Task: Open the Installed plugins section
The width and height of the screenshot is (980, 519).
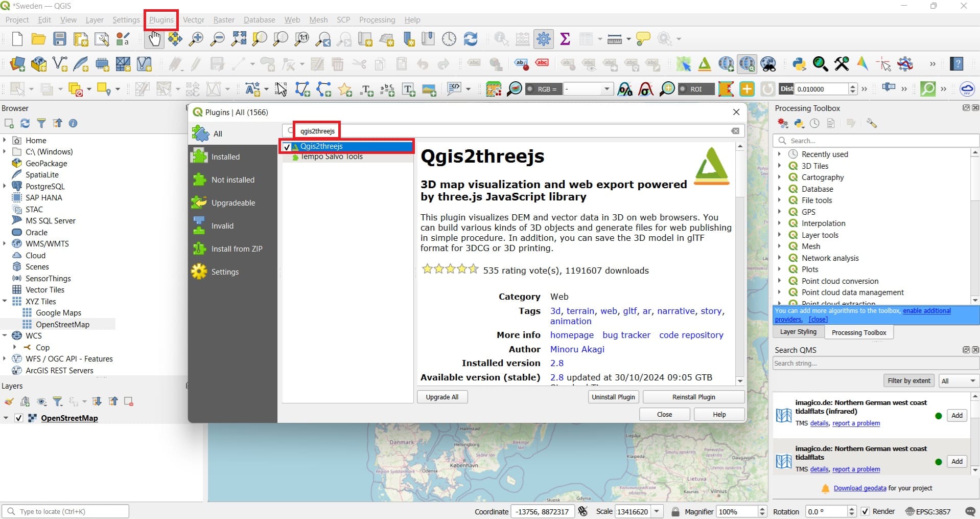Action: tap(233, 157)
